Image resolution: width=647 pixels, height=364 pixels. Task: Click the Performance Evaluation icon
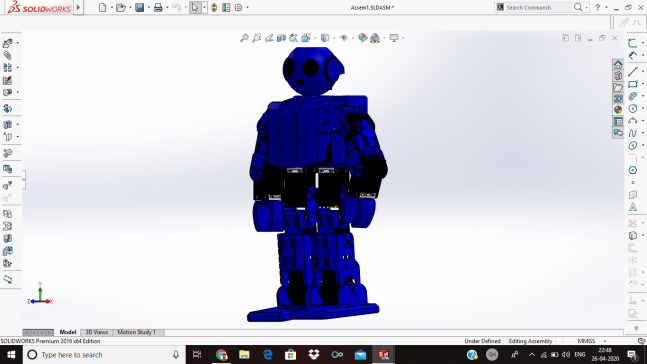coord(7,263)
